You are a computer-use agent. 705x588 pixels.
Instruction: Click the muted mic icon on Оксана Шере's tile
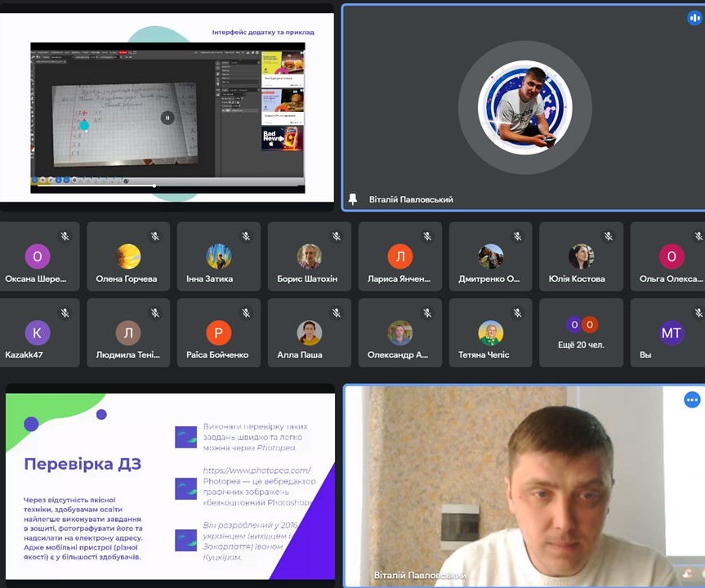click(x=65, y=237)
